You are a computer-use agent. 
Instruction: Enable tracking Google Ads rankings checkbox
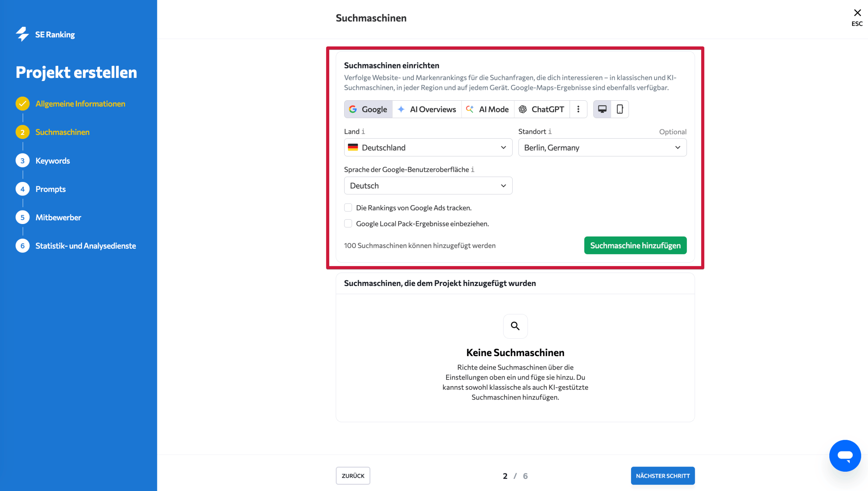tap(348, 207)
